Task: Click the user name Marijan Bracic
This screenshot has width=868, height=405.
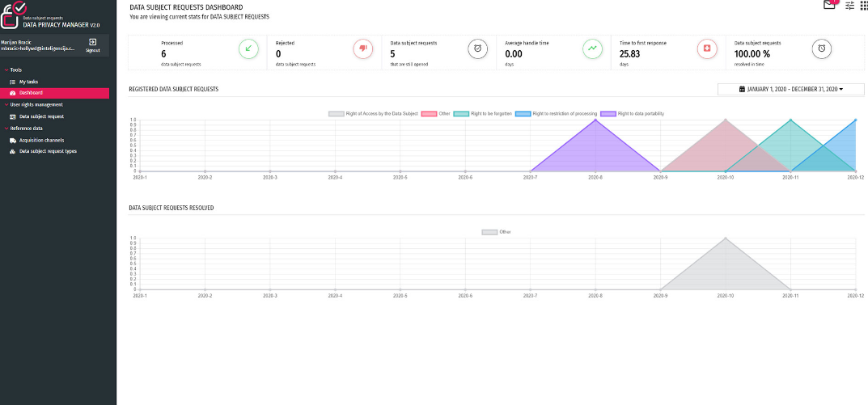Action: [x=16, y=41]
